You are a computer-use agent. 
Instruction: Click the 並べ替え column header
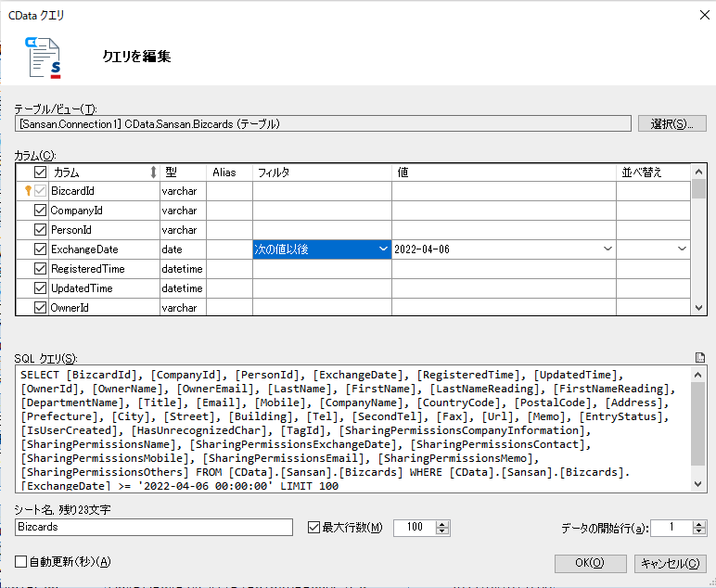(x=653, y=173)
